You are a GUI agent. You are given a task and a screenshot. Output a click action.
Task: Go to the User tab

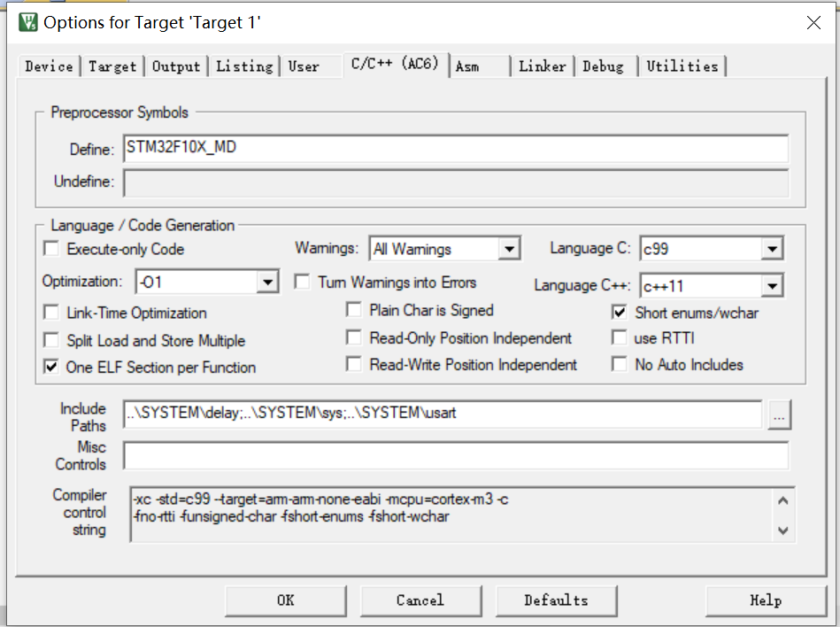click(304, 66)
